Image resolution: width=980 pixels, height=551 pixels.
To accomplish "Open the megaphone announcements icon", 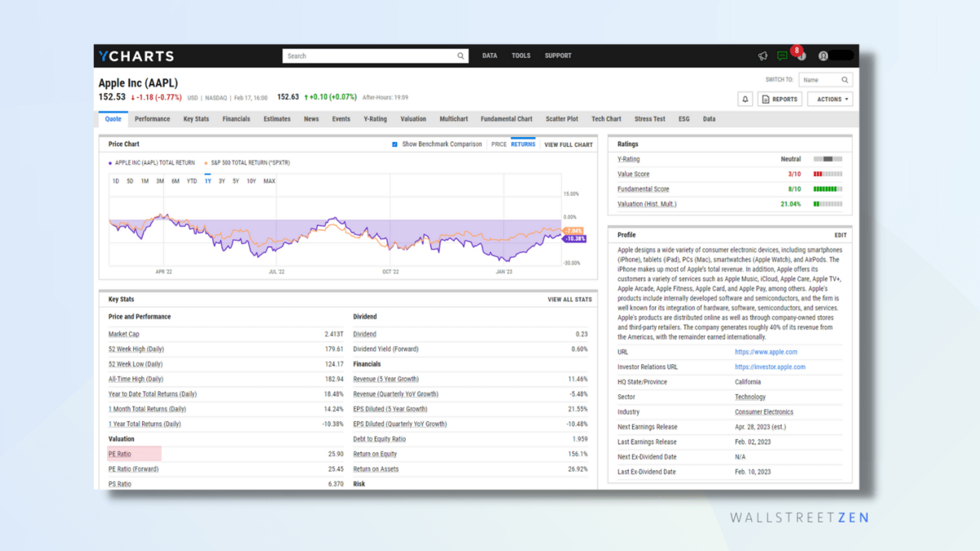I will pyautogui.click(x=763, y=56).
